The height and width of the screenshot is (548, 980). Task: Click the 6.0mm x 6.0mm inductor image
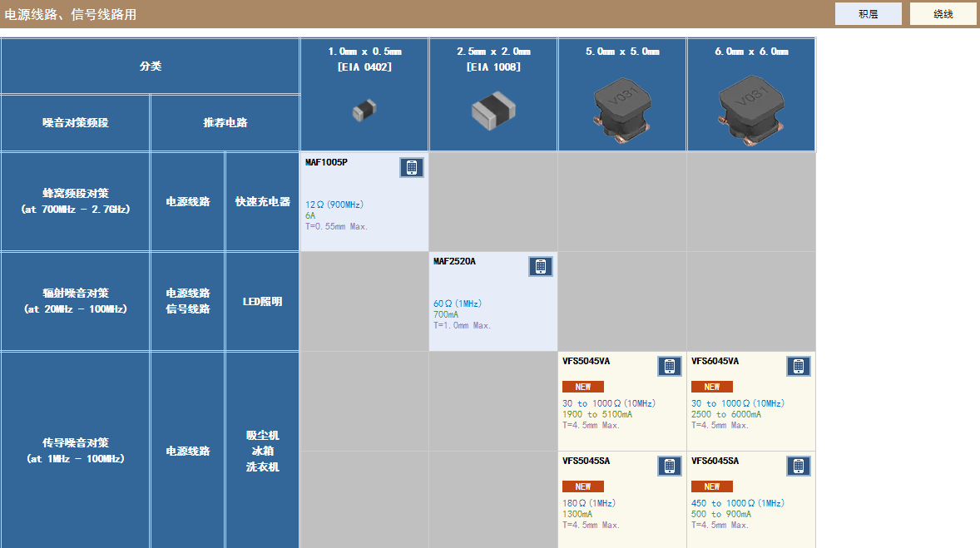point(751,109)
